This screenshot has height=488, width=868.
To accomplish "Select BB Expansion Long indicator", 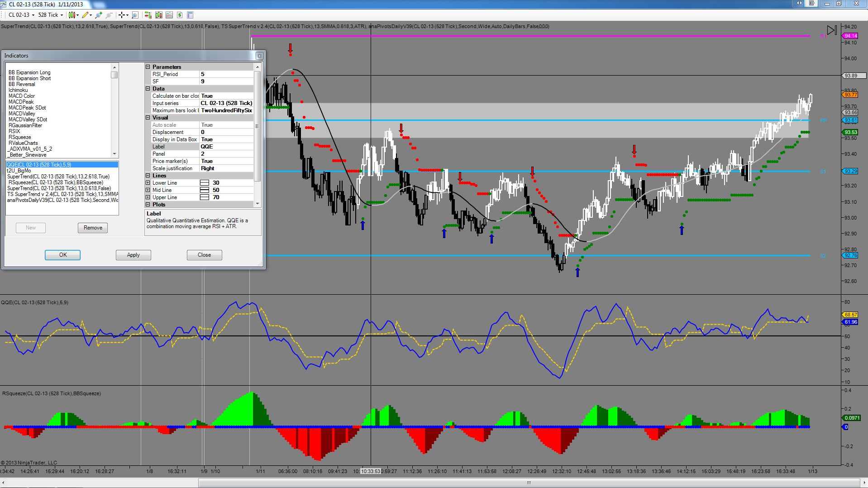I will (x=29, y=72).
